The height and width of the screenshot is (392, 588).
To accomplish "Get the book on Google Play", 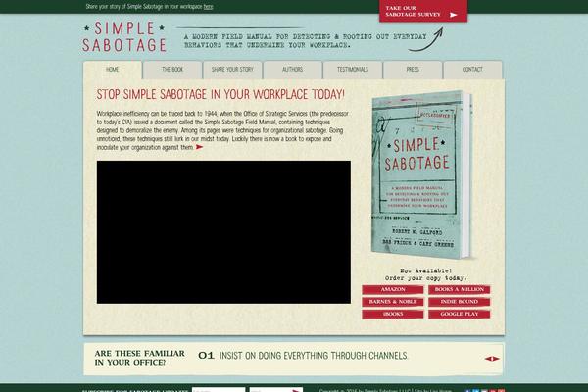I will tap(460, 314).
